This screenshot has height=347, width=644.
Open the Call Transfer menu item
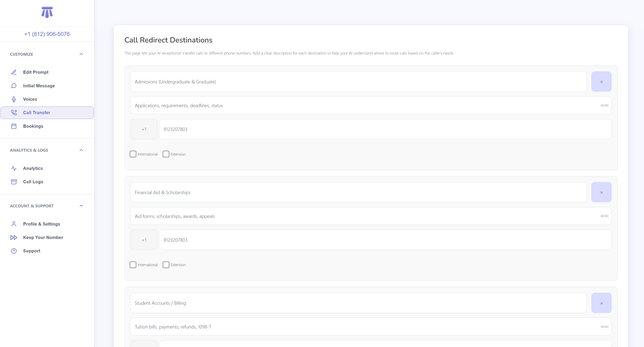[x=37, y=113]
